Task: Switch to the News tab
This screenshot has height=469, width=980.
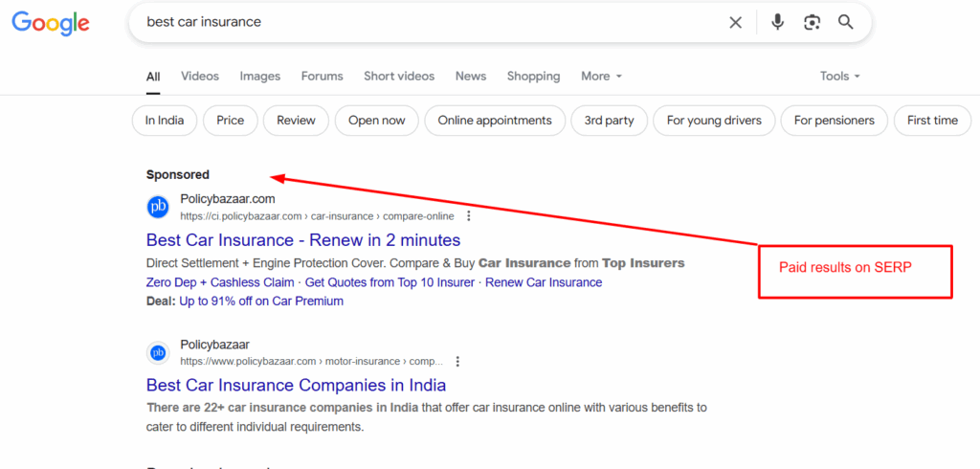Action: tap(471, 77)
